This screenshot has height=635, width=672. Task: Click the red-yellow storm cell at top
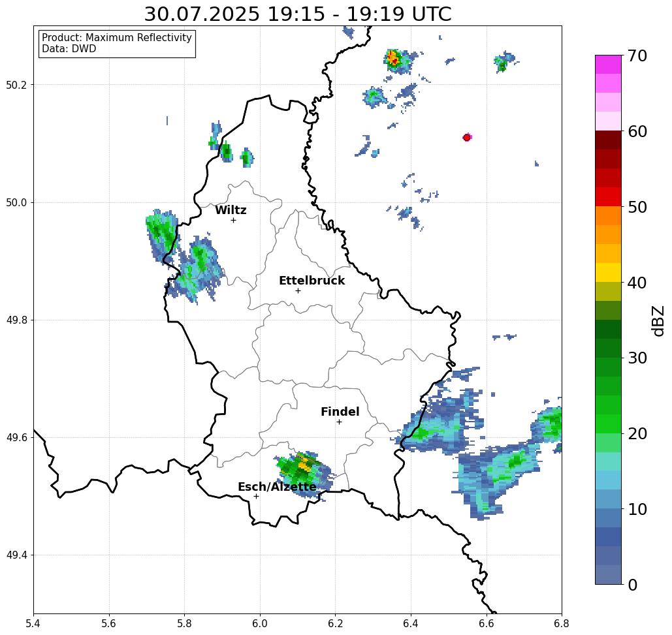(x=392, y=59)
